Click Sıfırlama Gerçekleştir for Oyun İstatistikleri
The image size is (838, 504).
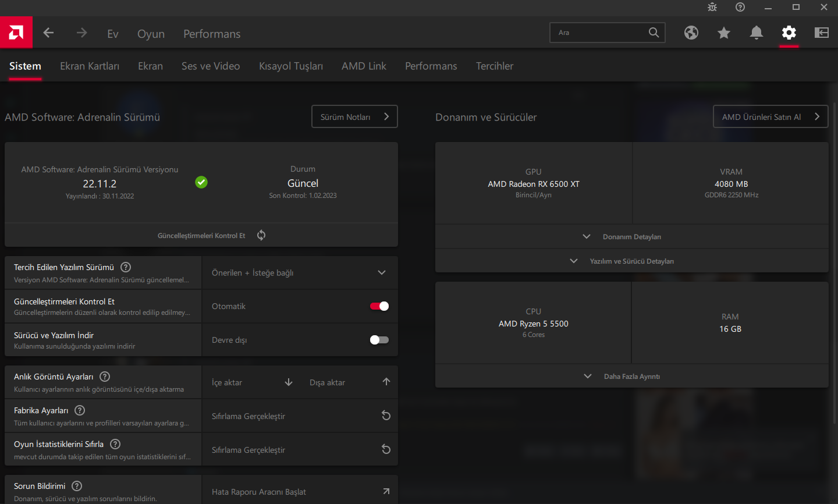(248, 450)
